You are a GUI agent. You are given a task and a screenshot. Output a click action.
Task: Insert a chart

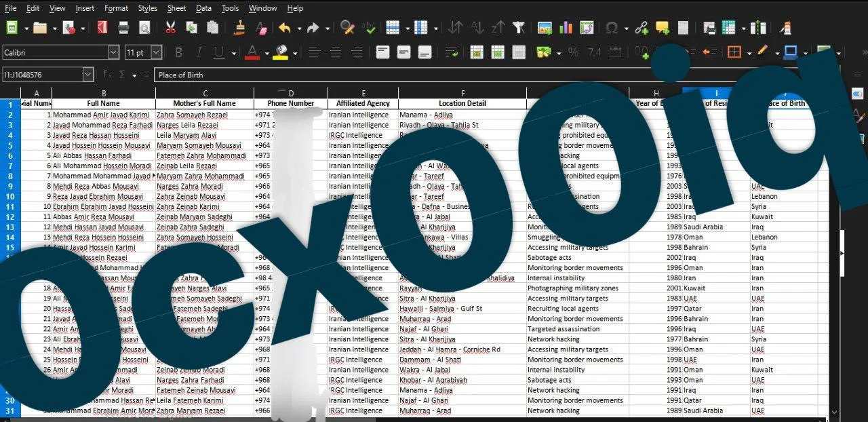point(566,28)
